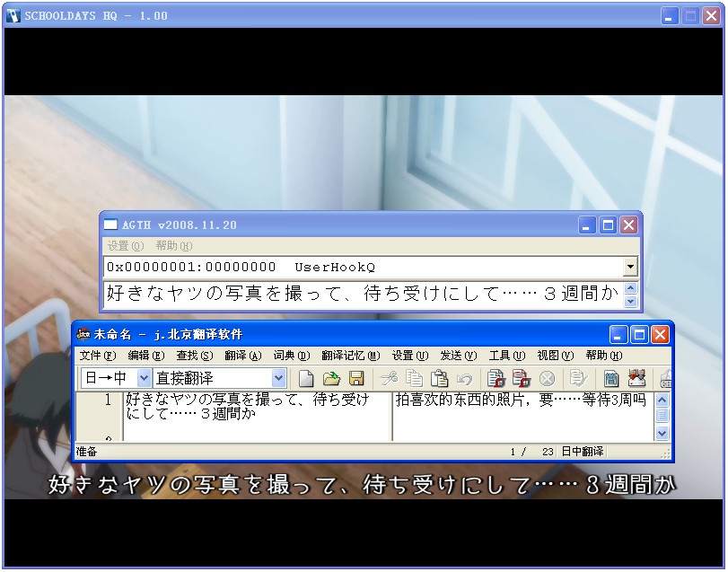Click the greyed Stop translation circle icon
Screen dimensions: 728x572
coord(547,379)
